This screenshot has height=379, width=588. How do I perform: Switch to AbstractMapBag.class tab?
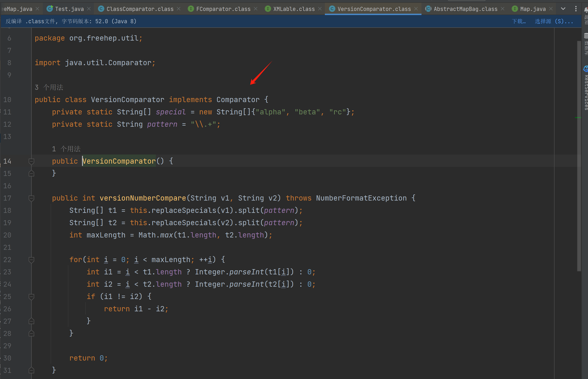[465, 9]
